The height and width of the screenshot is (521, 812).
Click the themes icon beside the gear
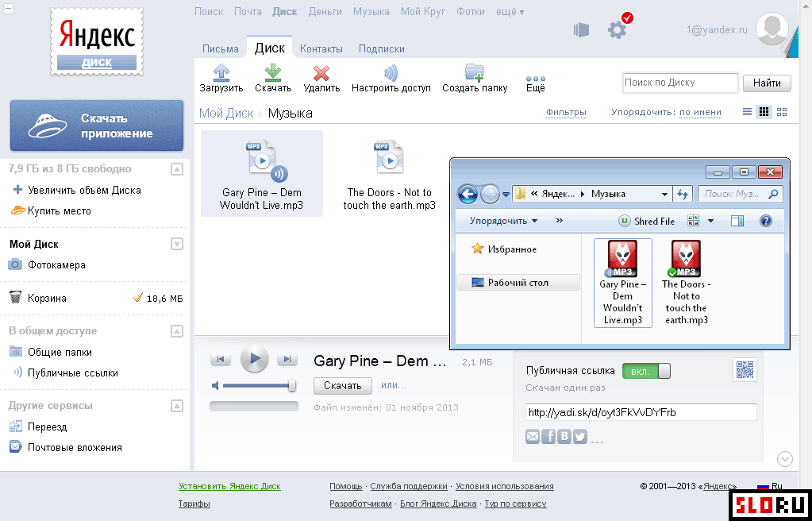pos(582,29)
